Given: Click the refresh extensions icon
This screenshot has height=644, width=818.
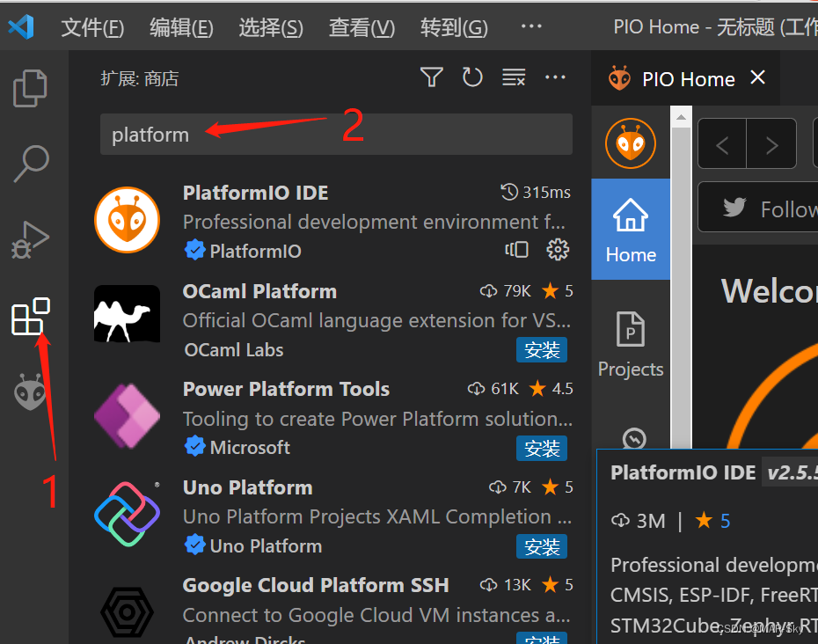Looking at the screenshot, I should pyautogui.click(x=472, y=77).
